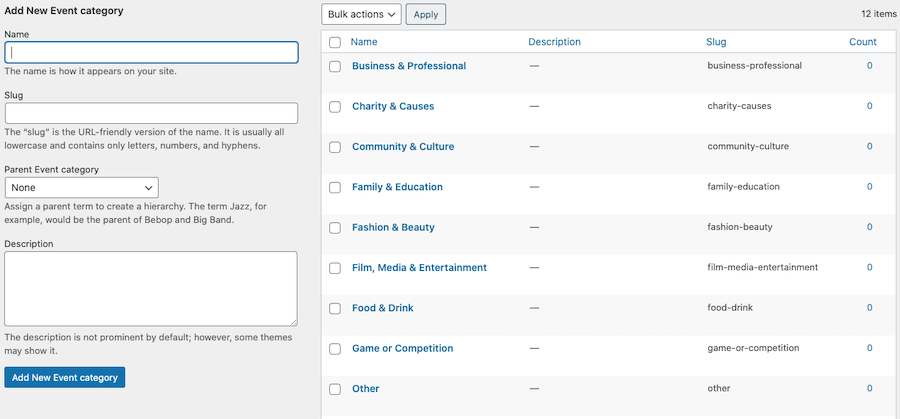Click the count for Fashion & Beauty

pyautogui.click(x=870, y=227)
